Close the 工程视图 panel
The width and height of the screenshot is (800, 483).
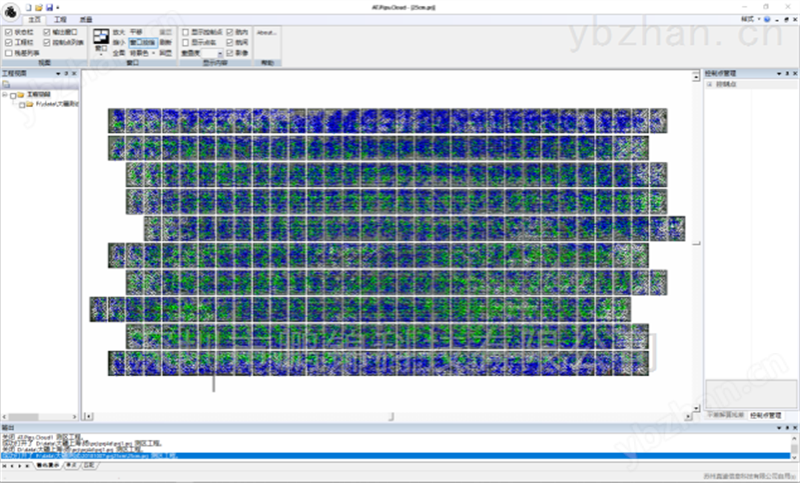tap(74, 73)
